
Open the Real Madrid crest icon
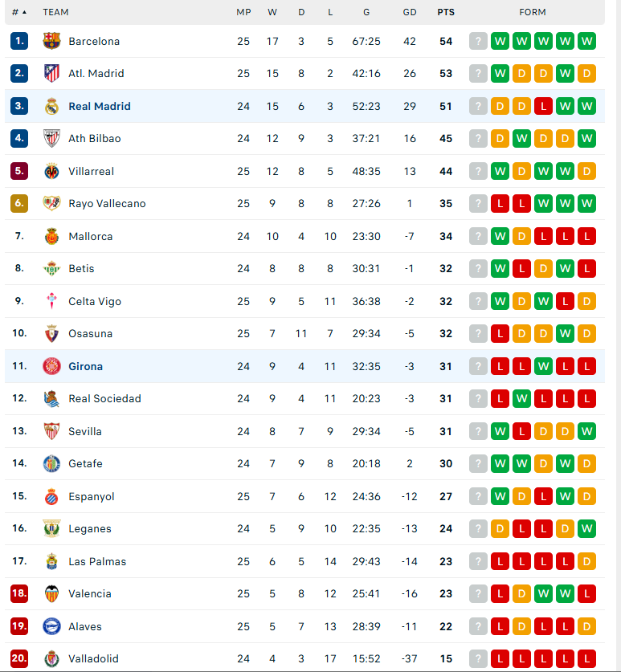(51, 106)
